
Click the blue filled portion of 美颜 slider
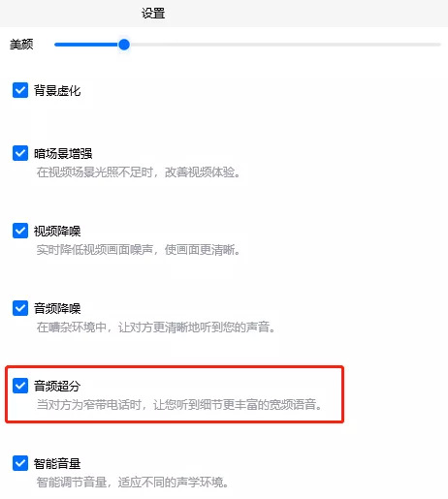point(86,45)
